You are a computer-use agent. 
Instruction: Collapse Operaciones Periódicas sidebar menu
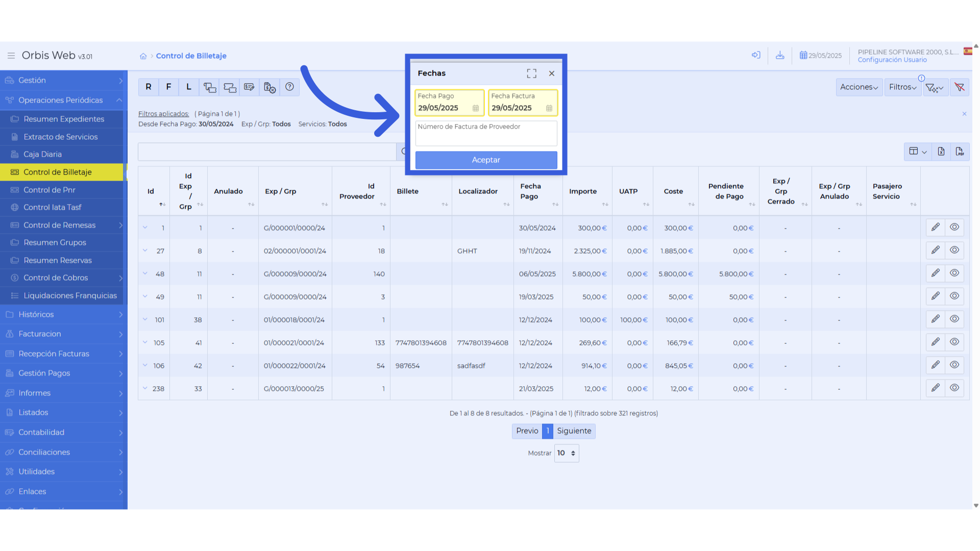pos(63,100)
